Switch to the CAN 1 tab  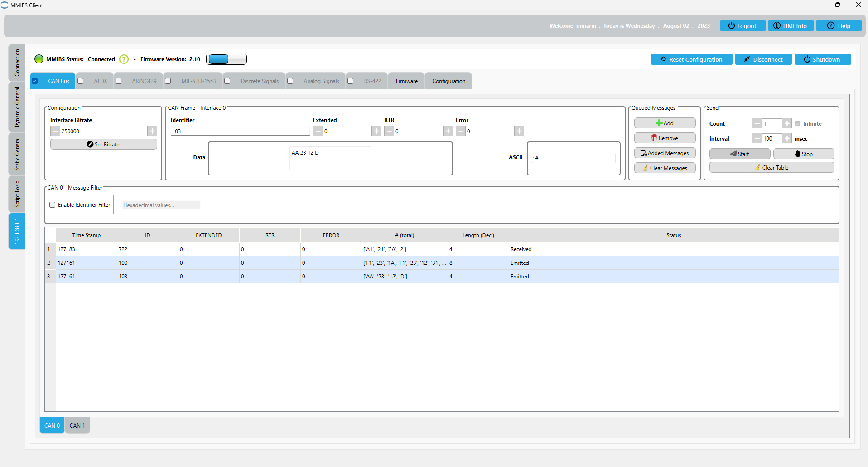77,426
